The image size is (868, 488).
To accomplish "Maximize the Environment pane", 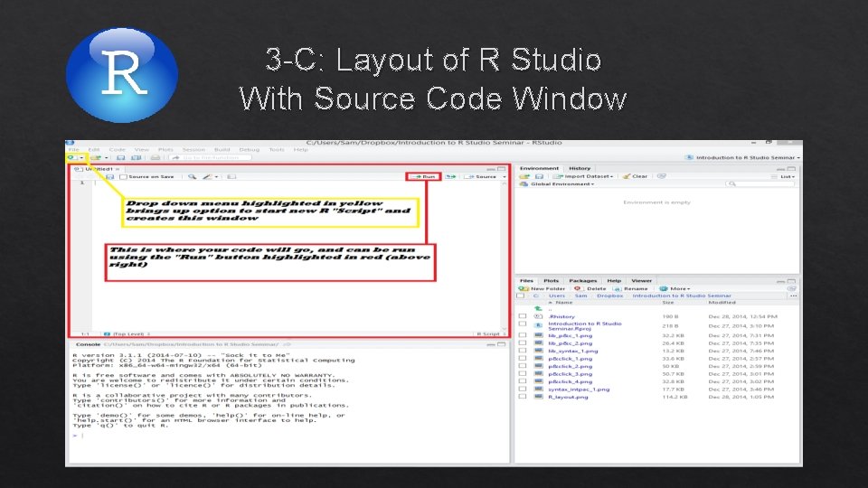I will point(792,169).
